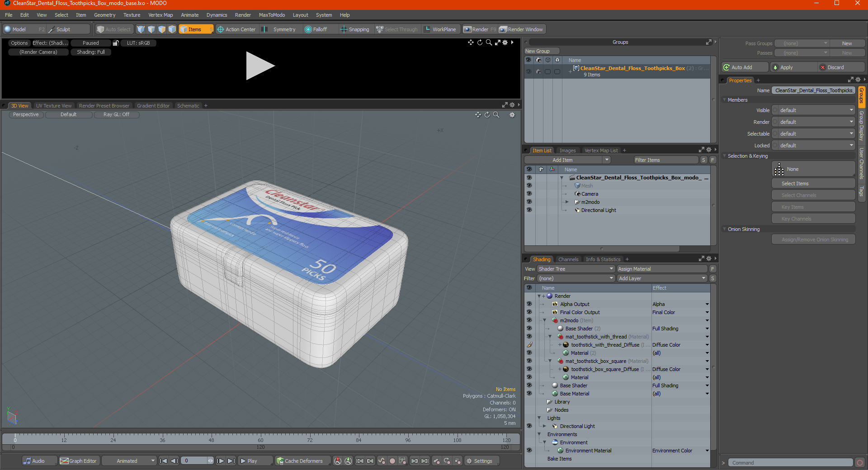Image resolution: width=868 pixels, height=470 pixels.
Task: Open the Action Center tool
Action: 236,29
